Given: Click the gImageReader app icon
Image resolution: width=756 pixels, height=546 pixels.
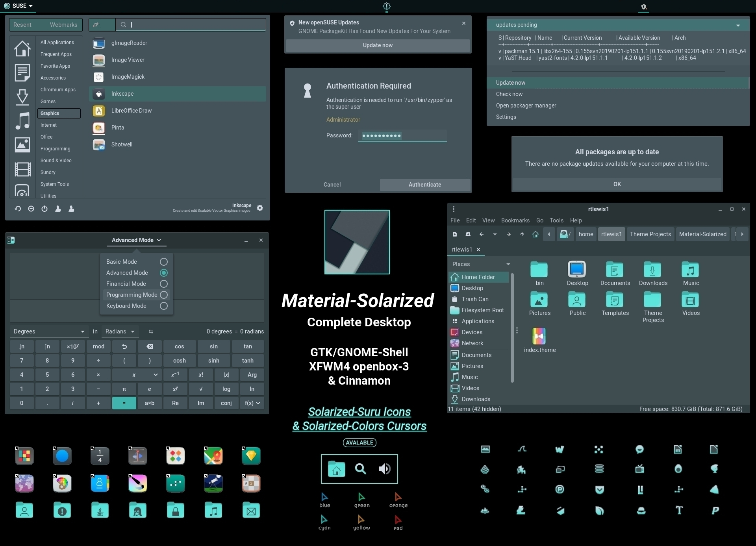Looking at the screenshot, I should click(x=99, y=43).
